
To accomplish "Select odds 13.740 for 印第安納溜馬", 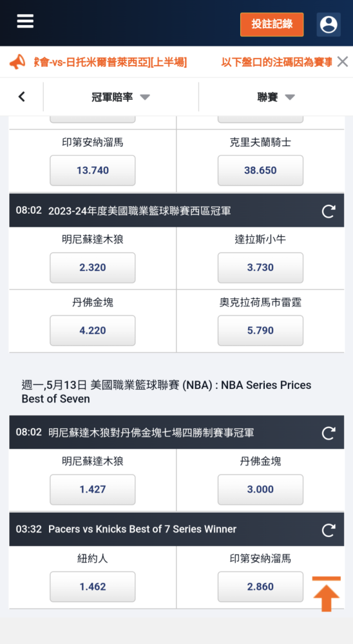I will (93, 171).
